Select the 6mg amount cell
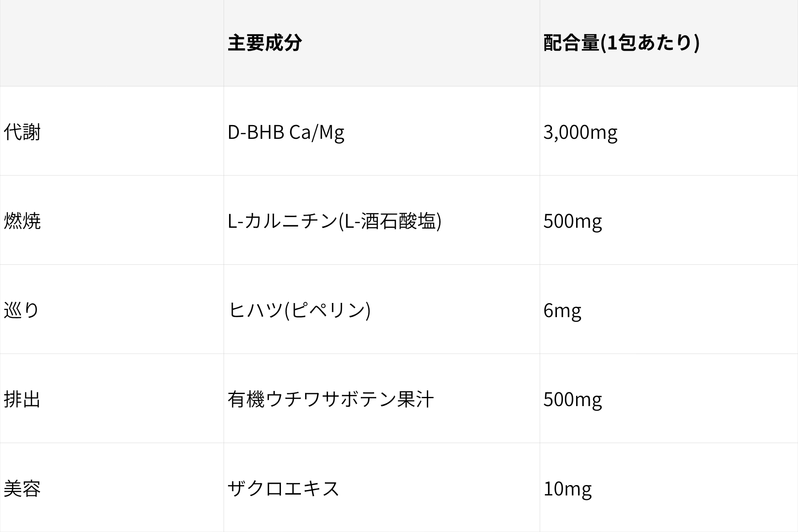The width and height of the screenshot is (798, 532). [669, 309]
